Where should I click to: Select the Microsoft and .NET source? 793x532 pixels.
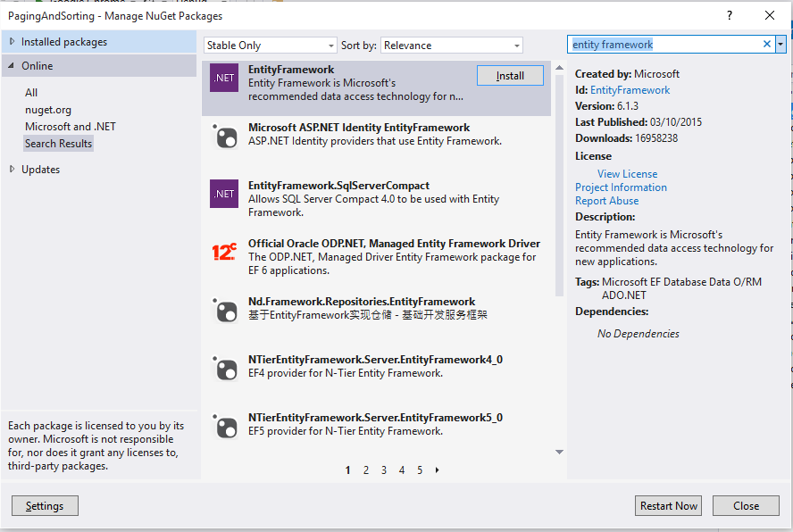pos(71,127)
